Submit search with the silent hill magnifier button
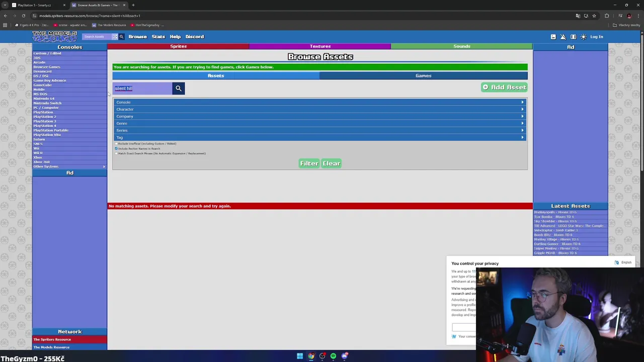 coord(178,88)
